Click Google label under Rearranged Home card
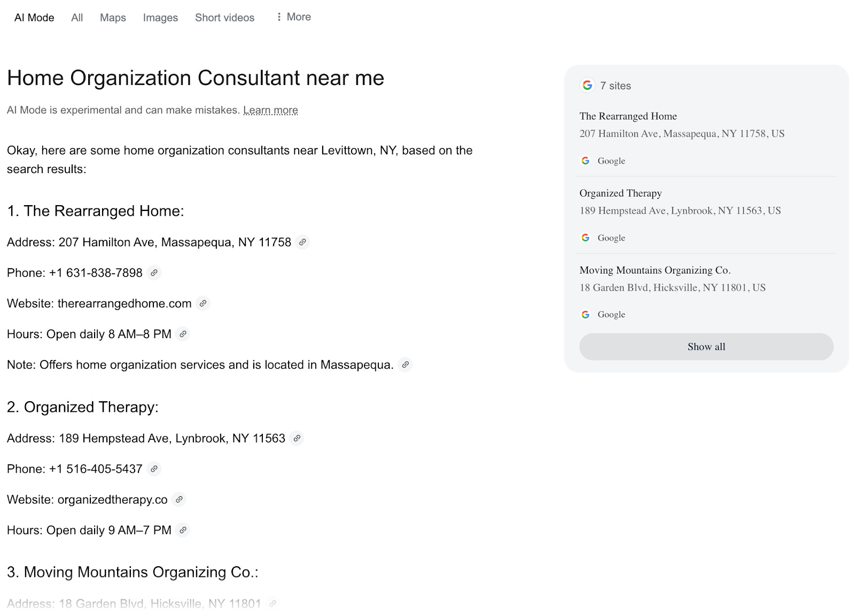This screenshot has height=616, width=855. coord(611,161)
